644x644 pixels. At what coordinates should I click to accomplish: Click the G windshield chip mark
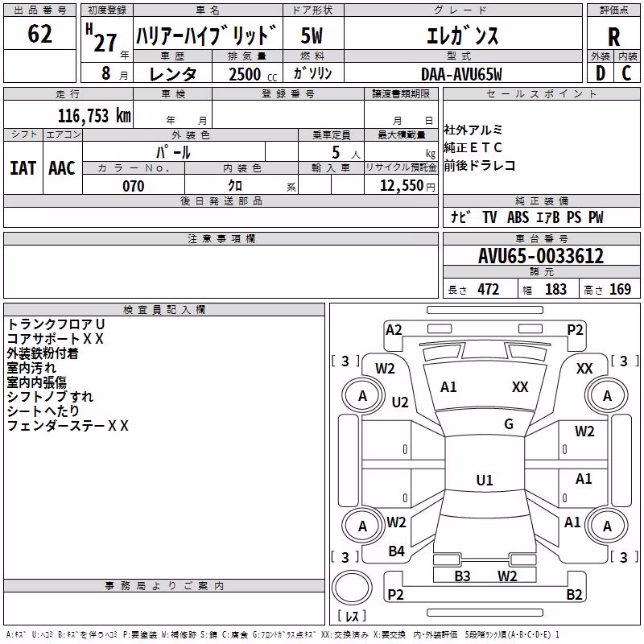point(509,424)
